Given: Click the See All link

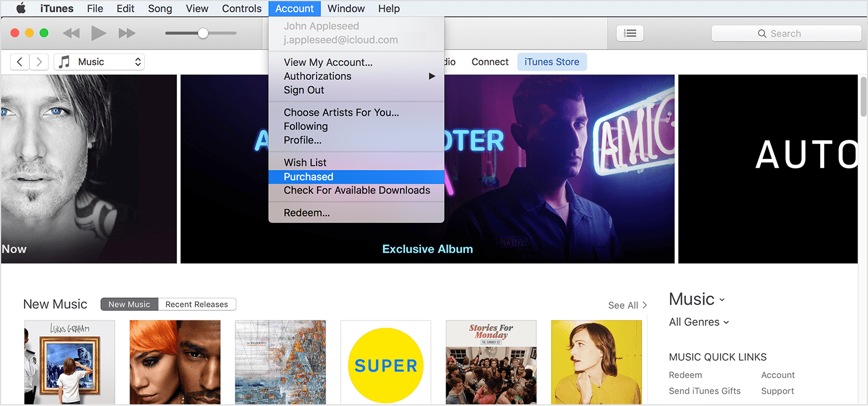Looking at the screenshot, I should (627, 305).
